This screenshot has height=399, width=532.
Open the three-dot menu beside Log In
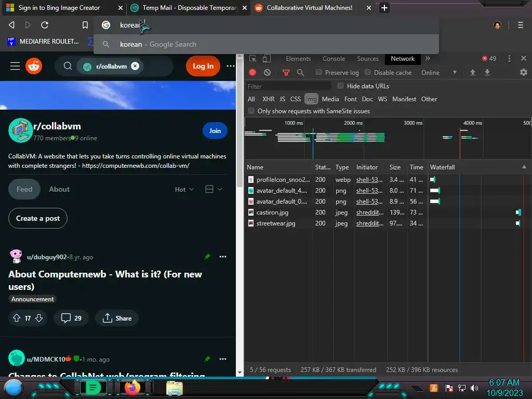(230, 66)
